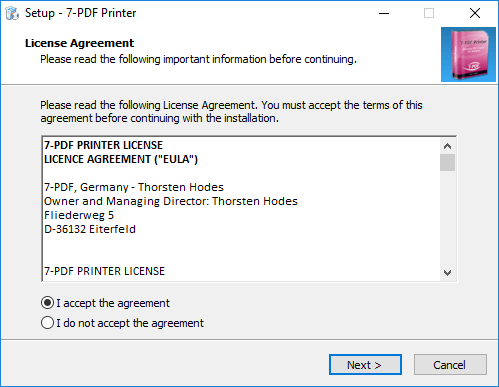Select the 'I accept the agreement' radio button
This screenshot has width=499, height=387.
pyautogui.click(x=47, y=303)
